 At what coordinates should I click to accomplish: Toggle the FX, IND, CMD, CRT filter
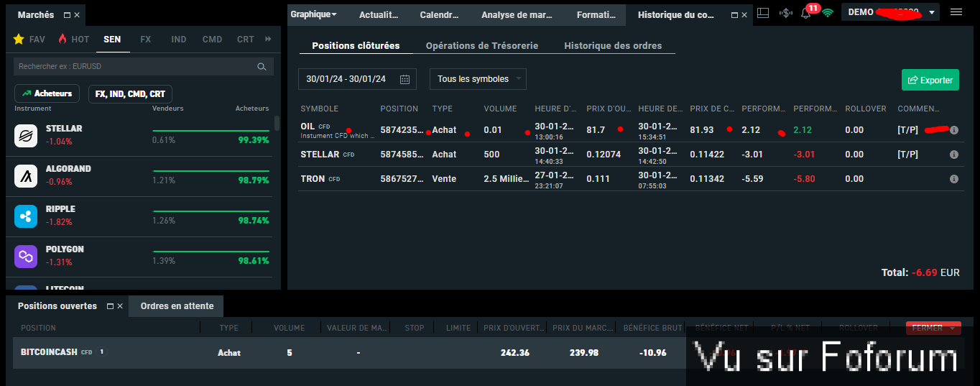[x=130, y=94]
